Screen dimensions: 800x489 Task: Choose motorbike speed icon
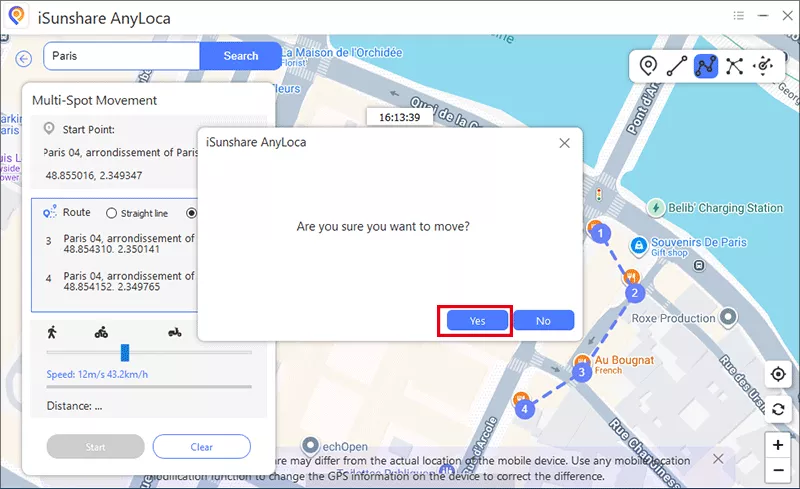click(175, 333)
